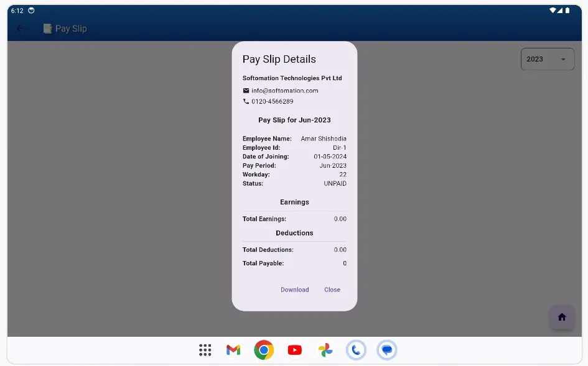Click the Pay Slip Details heading

pos(279,59)
